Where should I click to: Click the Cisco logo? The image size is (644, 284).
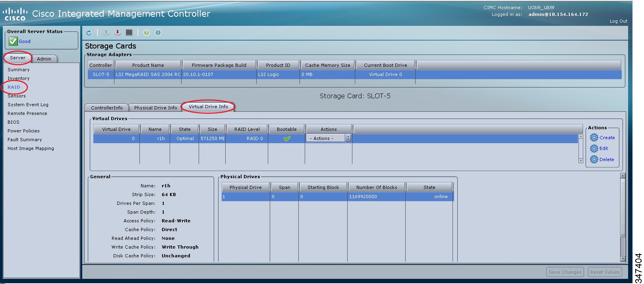pos(15,14)
